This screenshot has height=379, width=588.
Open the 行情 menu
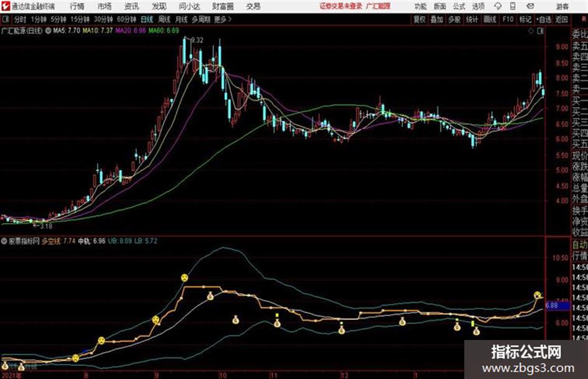[x=77, y=6]
